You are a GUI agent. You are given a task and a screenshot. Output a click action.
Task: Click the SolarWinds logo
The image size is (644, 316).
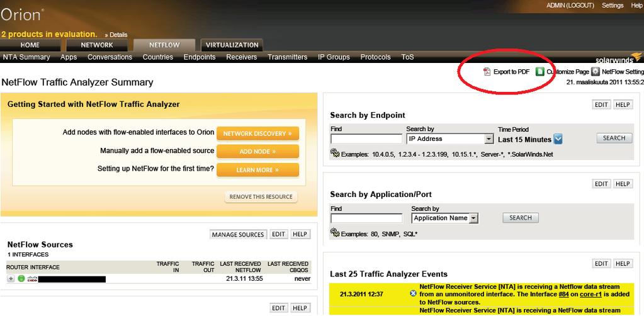tap(618, 57)
